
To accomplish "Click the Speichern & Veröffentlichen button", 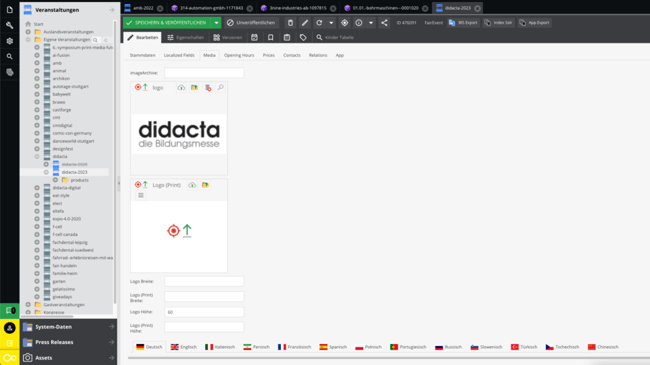I will click(x=167, y=23).
